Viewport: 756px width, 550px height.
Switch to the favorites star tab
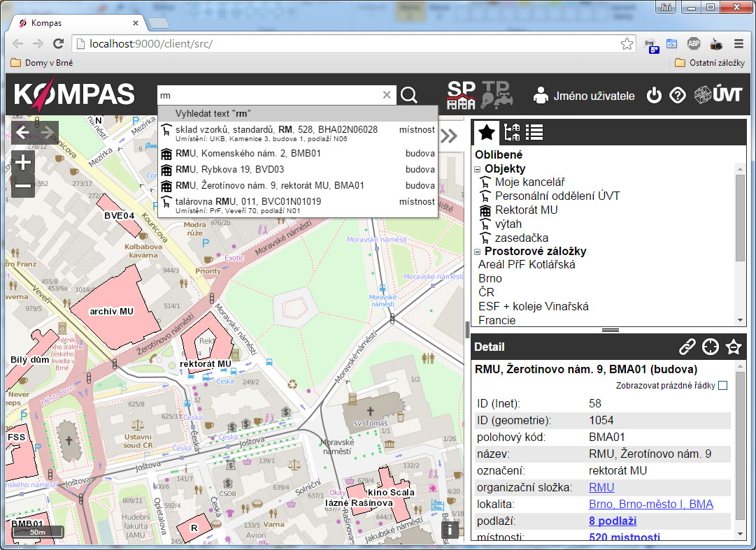click(487, 131)
